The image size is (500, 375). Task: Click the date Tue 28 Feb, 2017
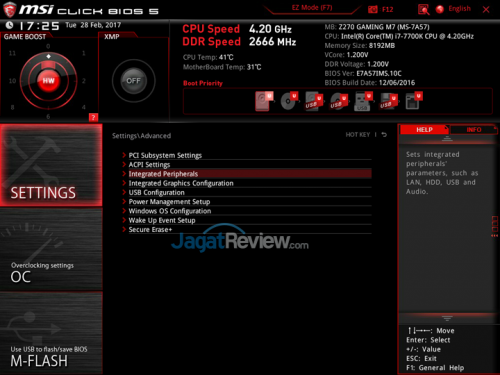point(93,25)
